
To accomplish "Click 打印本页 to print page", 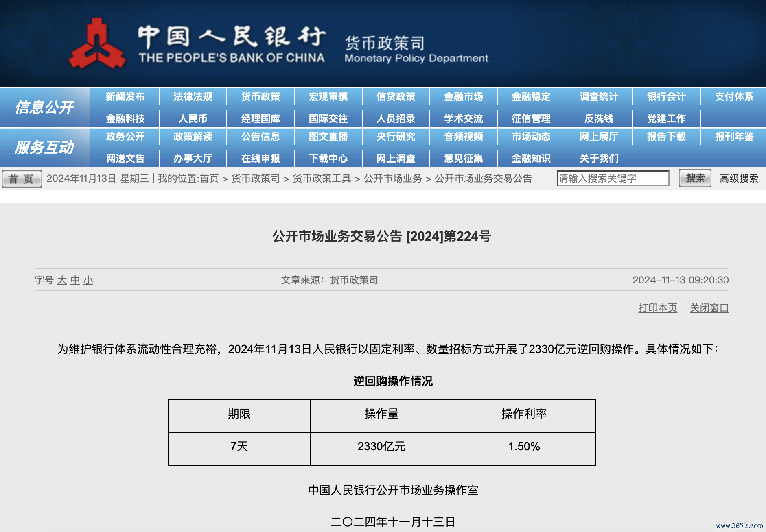I will (x=658, y=308).
